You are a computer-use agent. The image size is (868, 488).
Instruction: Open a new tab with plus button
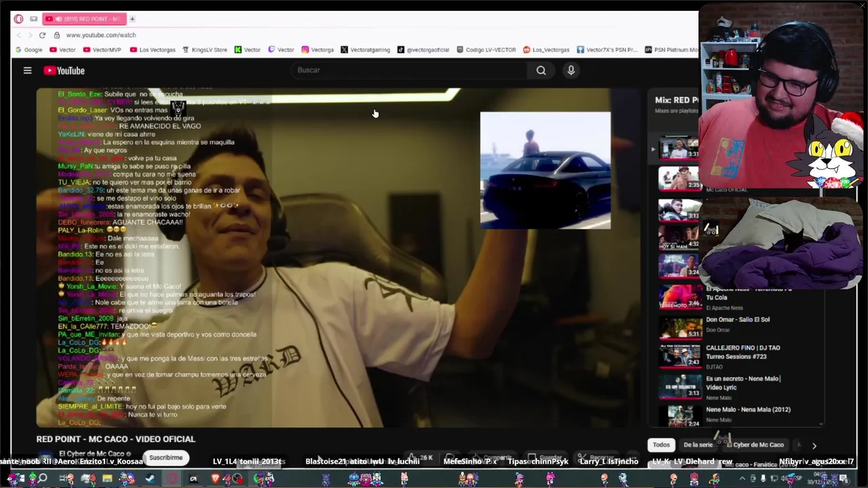tap(132, 19)
